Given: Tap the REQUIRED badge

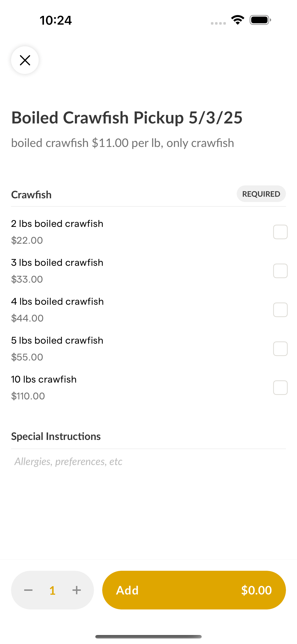Looking at the screenshot, I should click(x=261, y=194).
